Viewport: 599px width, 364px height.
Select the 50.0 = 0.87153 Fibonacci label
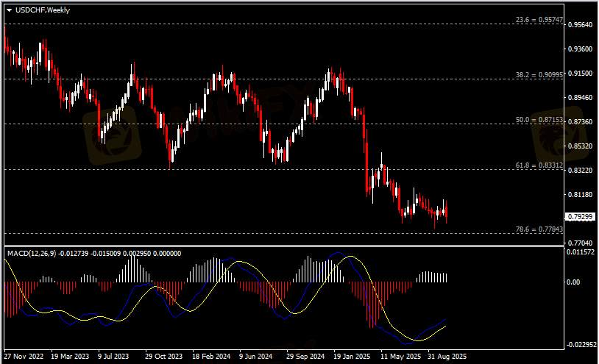539,119
